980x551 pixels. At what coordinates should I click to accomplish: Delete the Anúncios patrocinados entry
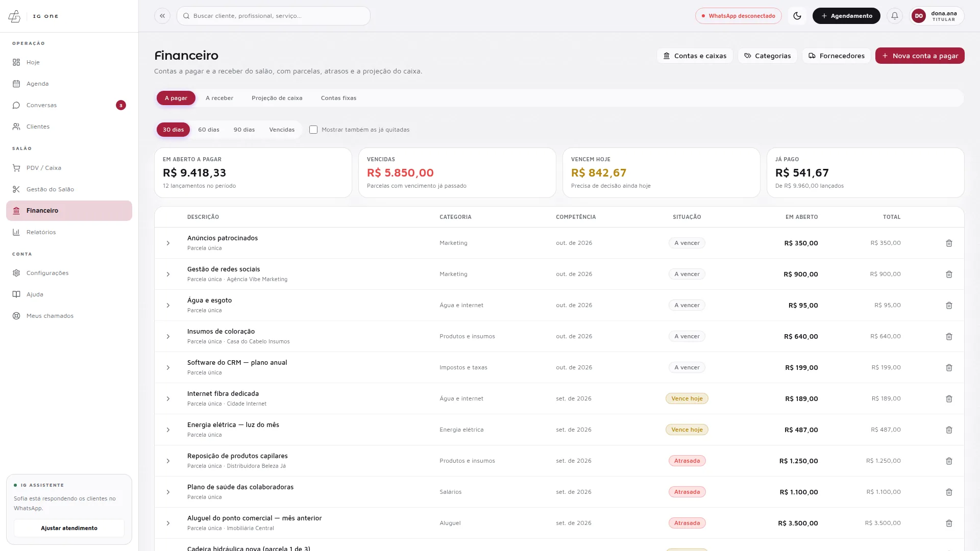click(x=949, y=243)
